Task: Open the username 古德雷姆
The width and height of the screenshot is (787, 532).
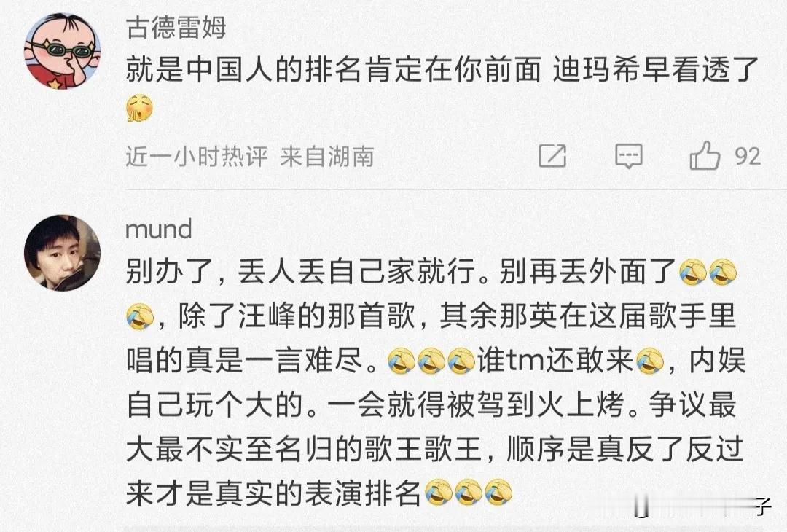Action: (x=176, y=27)
